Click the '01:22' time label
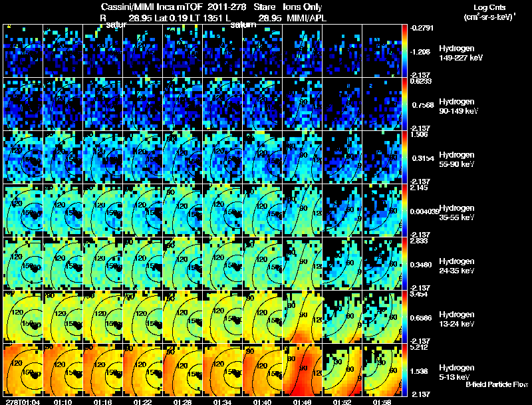 pyautogui.click(x=143, y=402)
